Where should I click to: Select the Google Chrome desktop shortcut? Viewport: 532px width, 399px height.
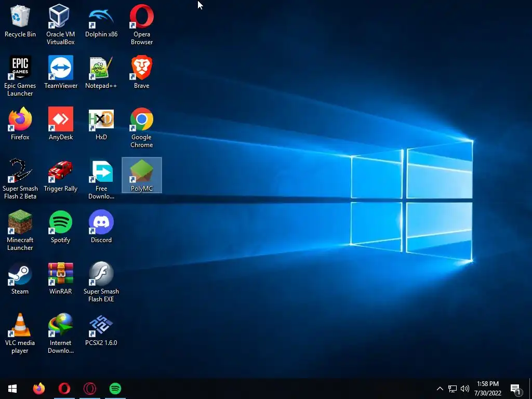point(141,128)
